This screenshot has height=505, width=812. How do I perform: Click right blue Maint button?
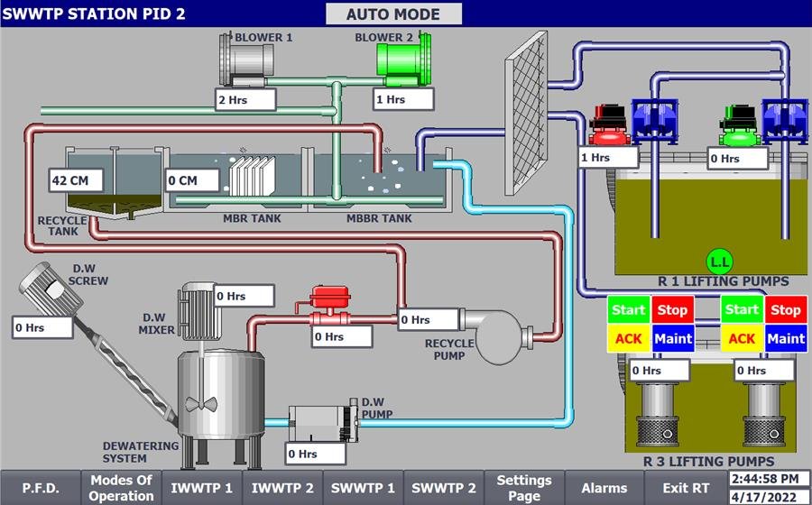click(786, 338)
